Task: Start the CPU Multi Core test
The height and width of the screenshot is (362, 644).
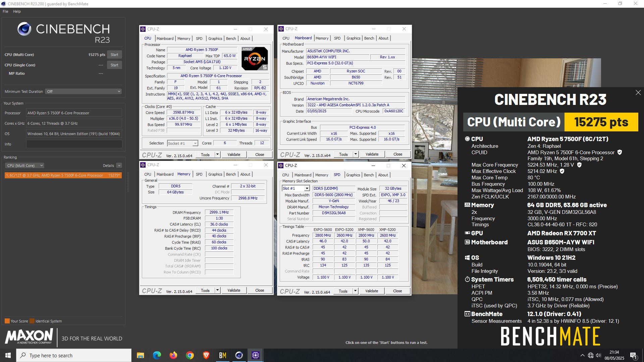Action: (114, 55)
